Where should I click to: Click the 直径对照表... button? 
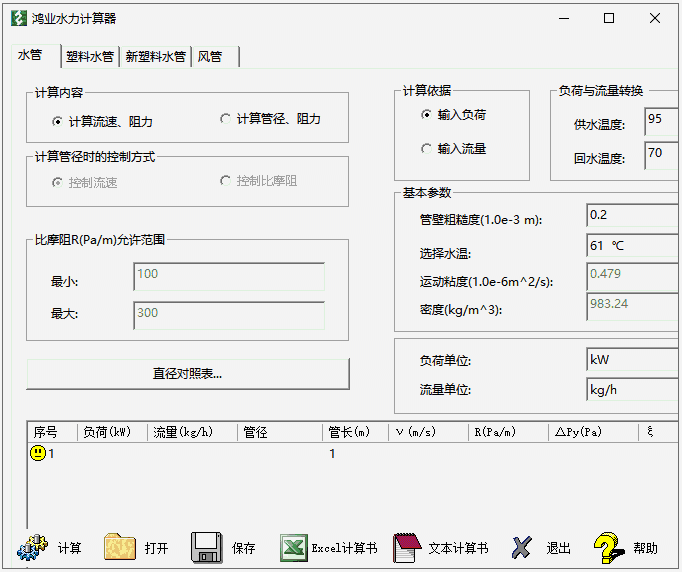(x=188, y=374)
